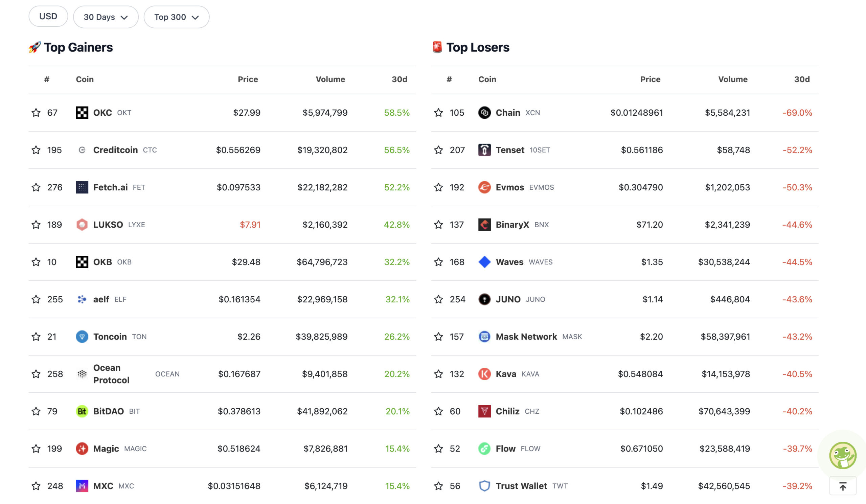Favorite Chain XCN with its star

click(x=438, y=113)
